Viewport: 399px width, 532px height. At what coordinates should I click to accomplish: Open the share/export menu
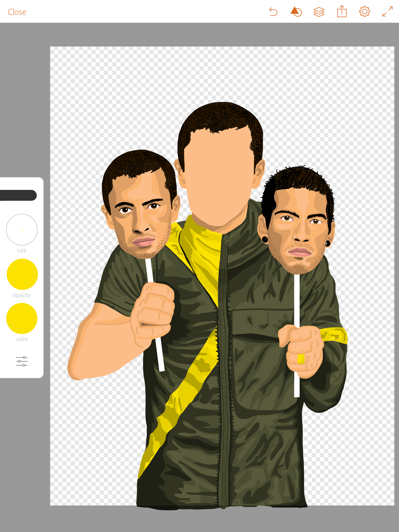click(342, 11)
